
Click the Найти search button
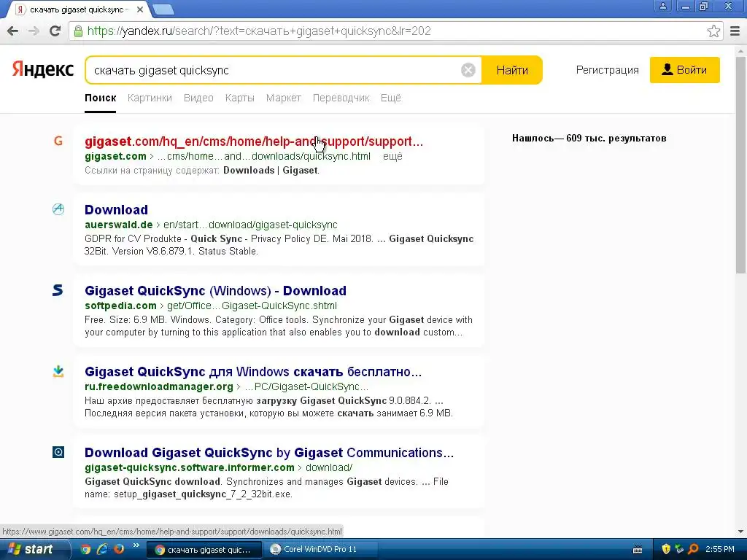click(512, 70)
